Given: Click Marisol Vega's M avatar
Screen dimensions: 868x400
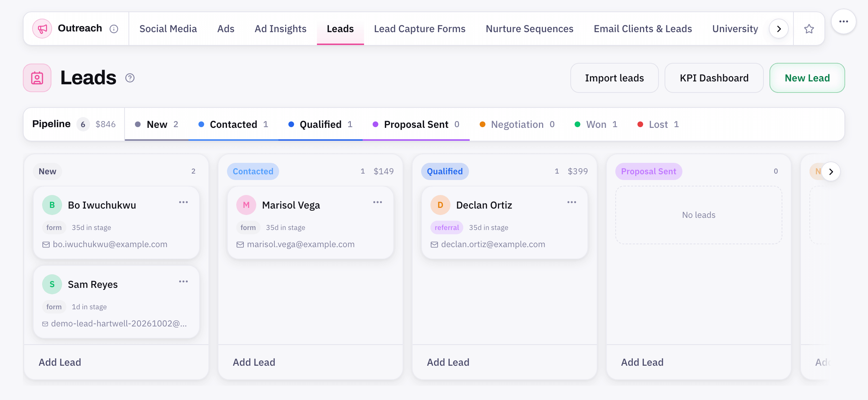Looking at the screenshot, I should [x=246, y=205].
